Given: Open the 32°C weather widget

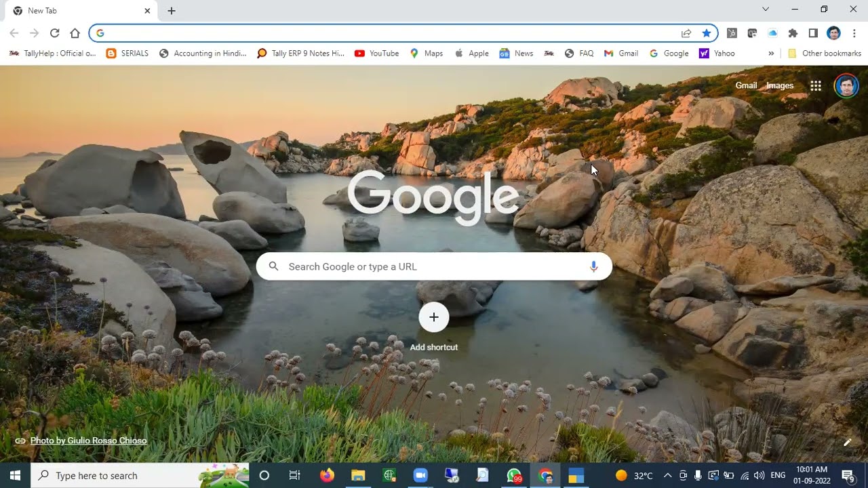Looking at the screenshot, I should tap(634, 475).
